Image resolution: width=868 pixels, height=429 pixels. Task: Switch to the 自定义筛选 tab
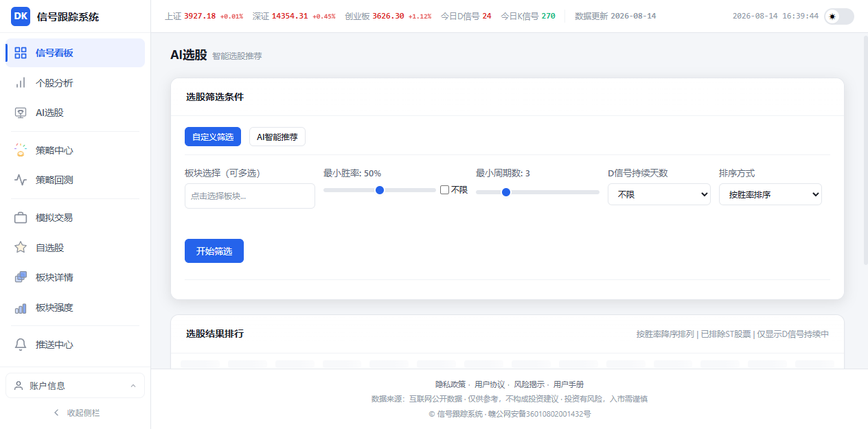pyautogui.click(x=213, y=137)
